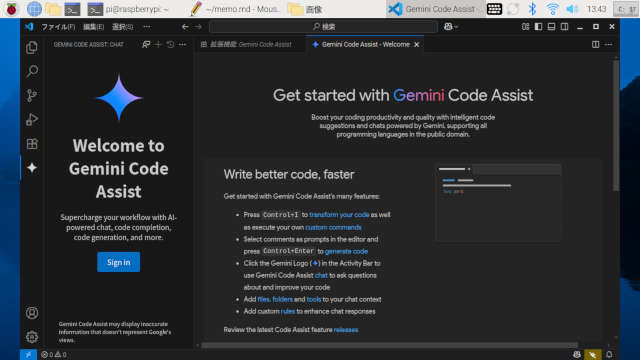Open the ファイル menu
This screenshot has width=640, height=360.
click(58, 27)
